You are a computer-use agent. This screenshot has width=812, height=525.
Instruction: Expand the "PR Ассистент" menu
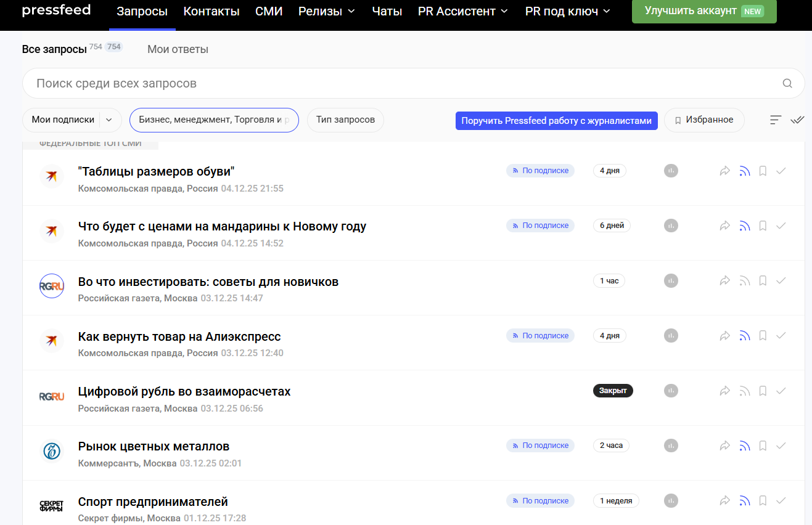coord(462,11)
